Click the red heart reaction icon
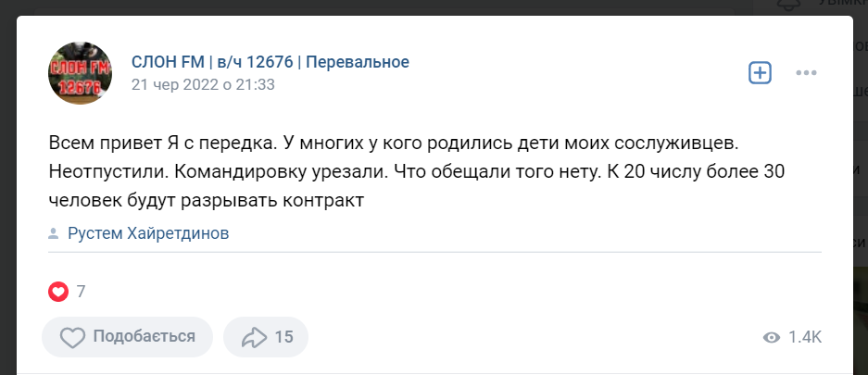 [x=58, y=292]
